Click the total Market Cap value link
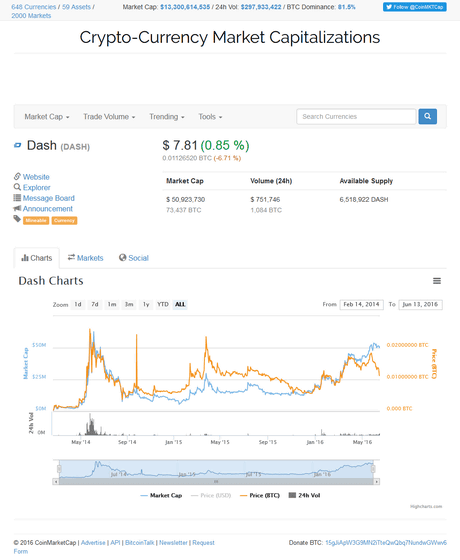The image size is (460, 560). (x=185, y=7)
